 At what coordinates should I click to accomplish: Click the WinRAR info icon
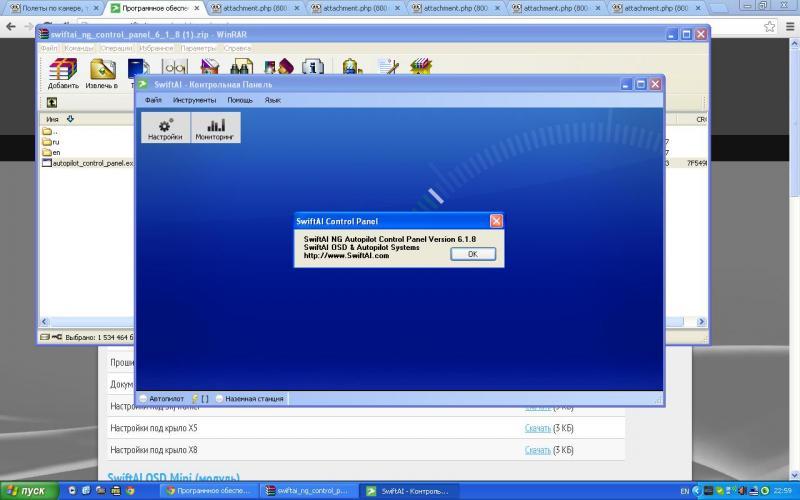(313, 69)
